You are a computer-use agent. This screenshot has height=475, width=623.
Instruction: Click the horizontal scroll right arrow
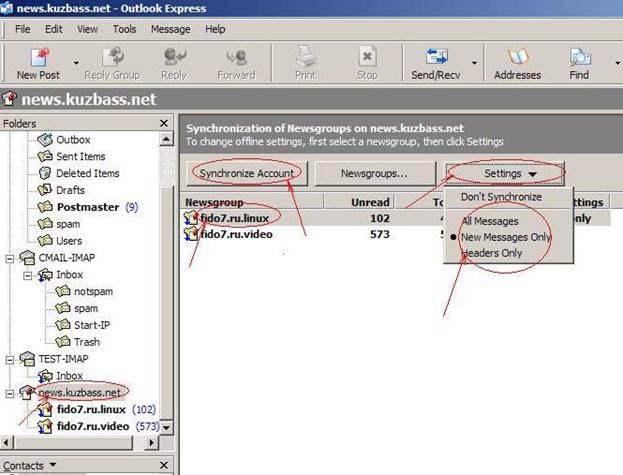(151, 442)
